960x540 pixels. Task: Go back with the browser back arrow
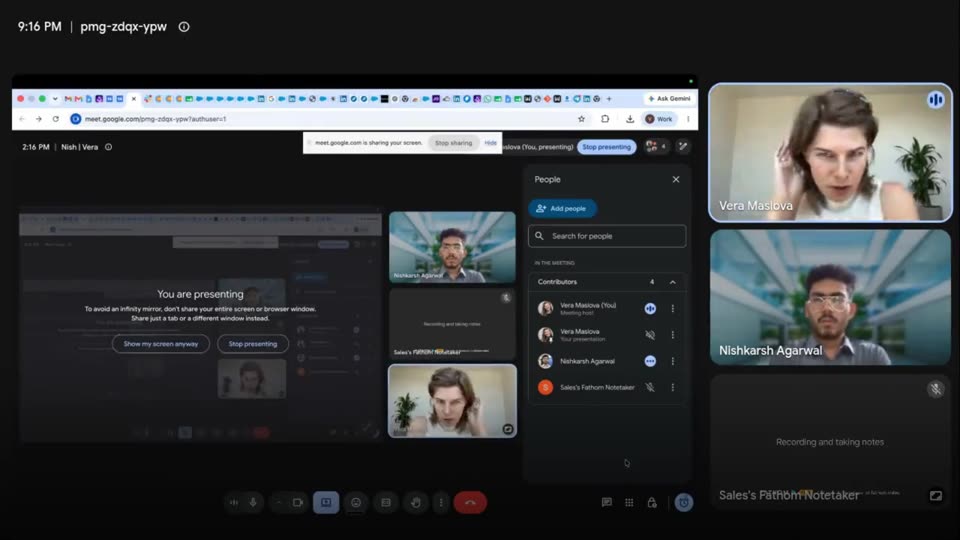tap(22, 119)
